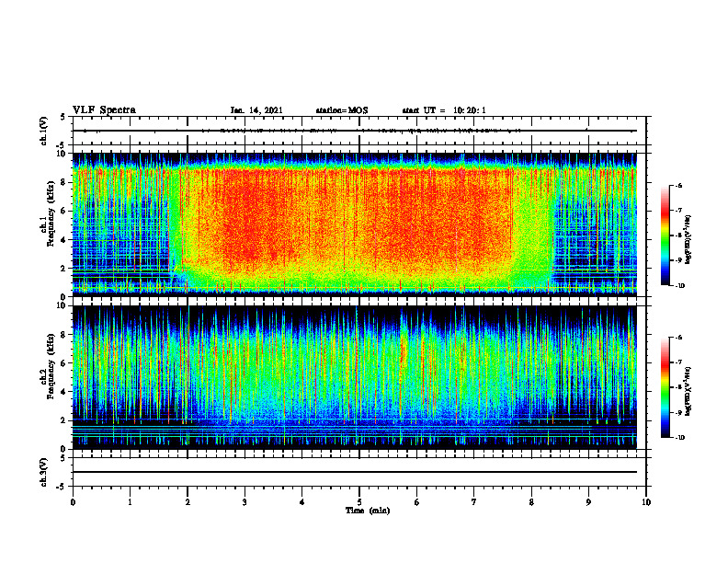728x563 pixels.
Task: Click the ch.2 "Frequency (kHz)" axis label
Action: (51, 365)
